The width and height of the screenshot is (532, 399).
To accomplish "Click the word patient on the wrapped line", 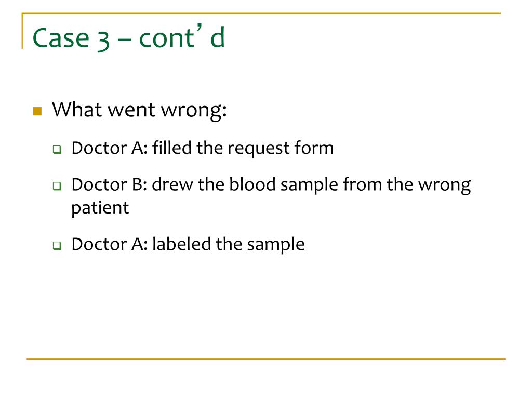I will (100, 208).
